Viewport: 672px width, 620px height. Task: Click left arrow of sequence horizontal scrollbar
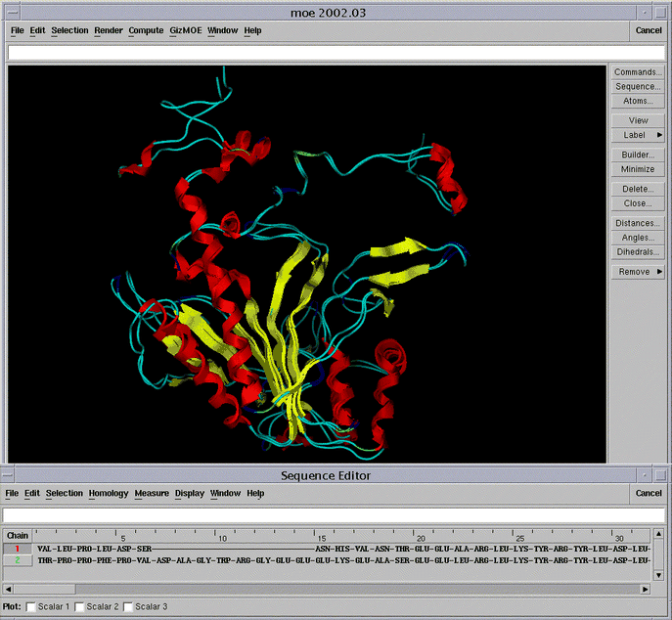tap(9, 590)
